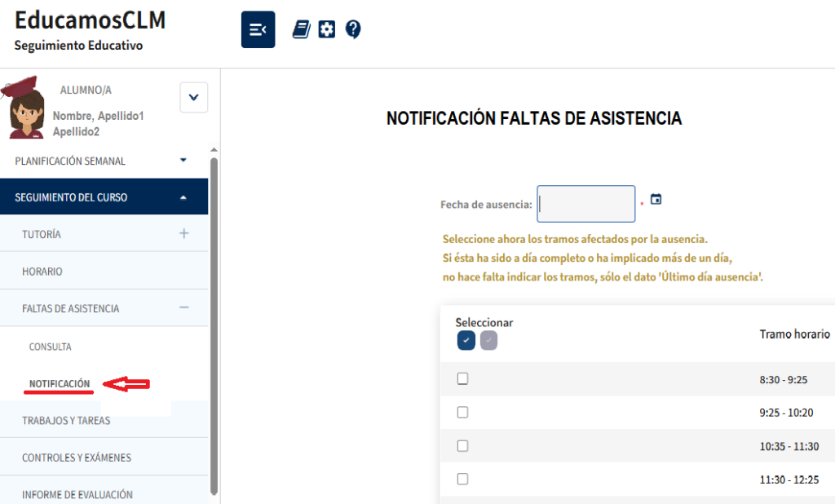The image size is (835, 504).
Task: Open settings gear icon in top bar
Action: click(327, 30)
